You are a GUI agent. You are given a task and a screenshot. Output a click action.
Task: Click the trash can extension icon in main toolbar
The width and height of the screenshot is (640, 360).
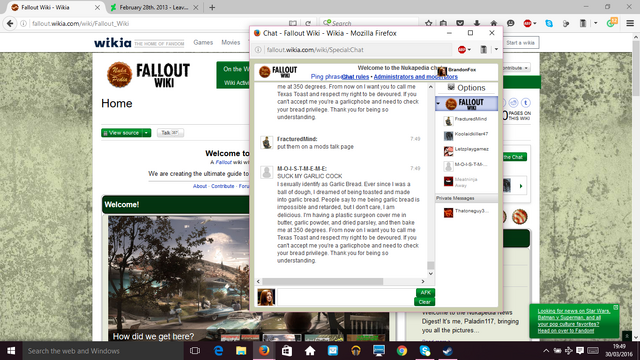point(583,24)
